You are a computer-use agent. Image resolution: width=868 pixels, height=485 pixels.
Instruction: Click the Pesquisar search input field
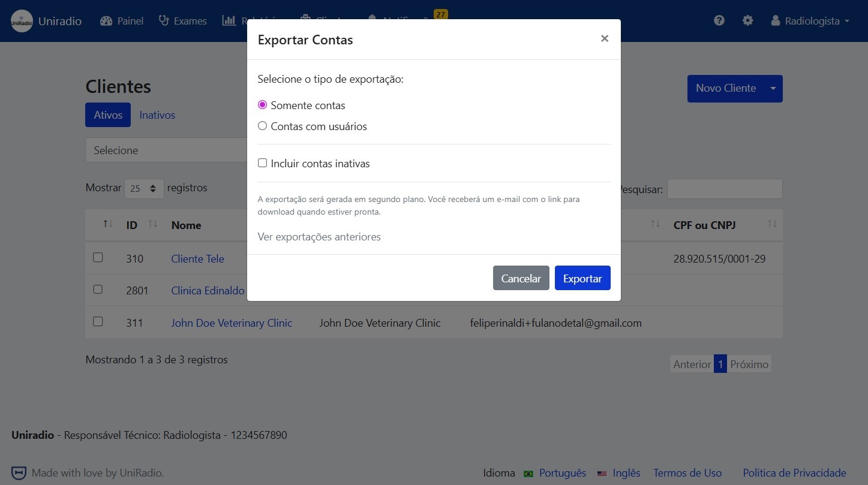tap(724, 189)
